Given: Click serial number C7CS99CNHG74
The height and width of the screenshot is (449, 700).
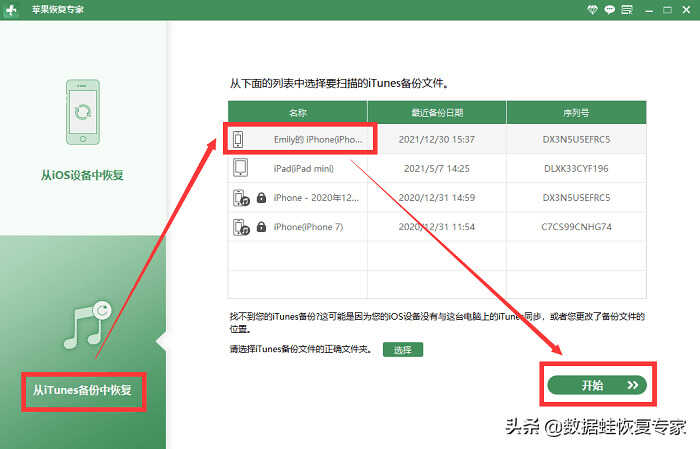Looking at the screenshot, I should click(576, 227).
